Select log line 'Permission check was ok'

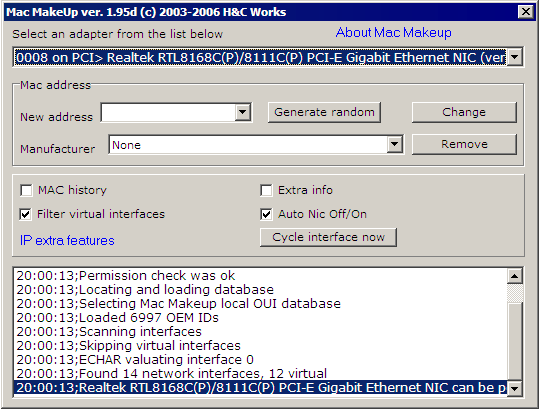click(x=261, y=276)
